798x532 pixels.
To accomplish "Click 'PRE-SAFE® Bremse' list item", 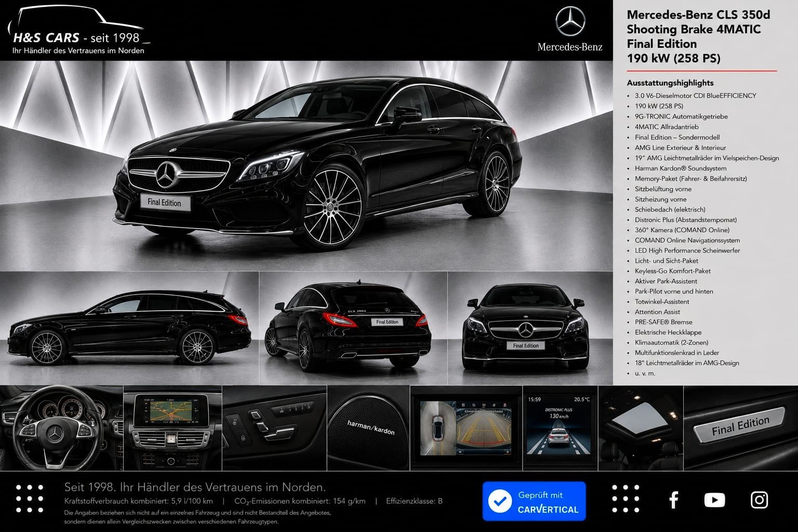I will (663, 322).
